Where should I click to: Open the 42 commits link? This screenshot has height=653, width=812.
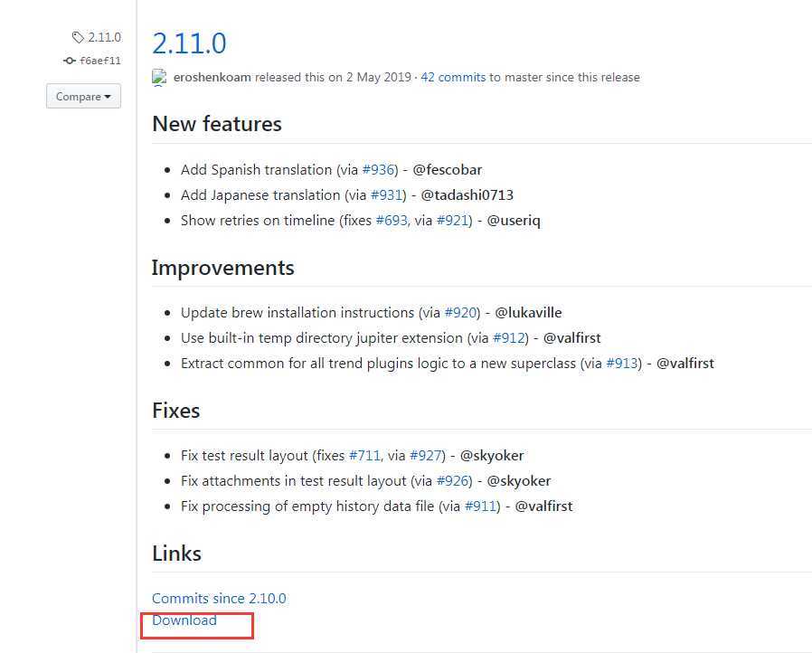pyautogui.click(x=453, y=77)
